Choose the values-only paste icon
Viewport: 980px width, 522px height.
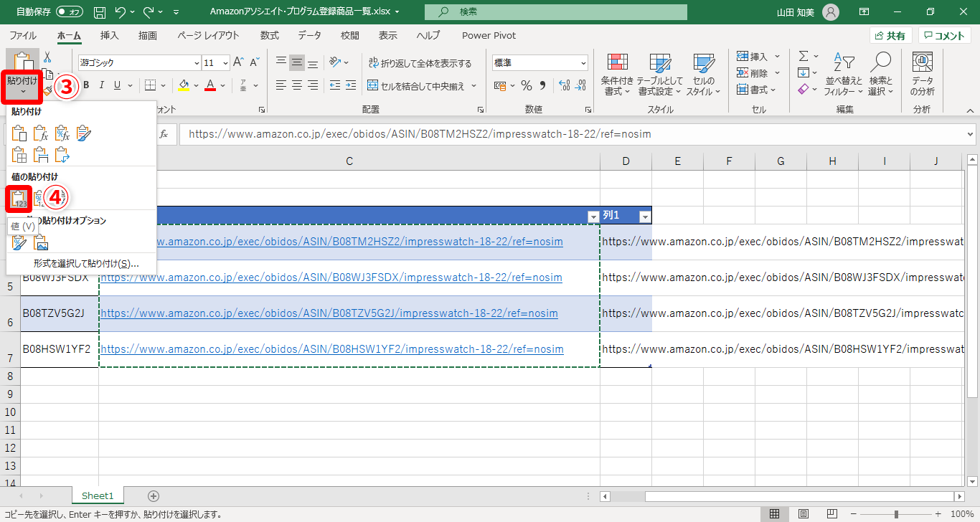click(x=19, y=198)
